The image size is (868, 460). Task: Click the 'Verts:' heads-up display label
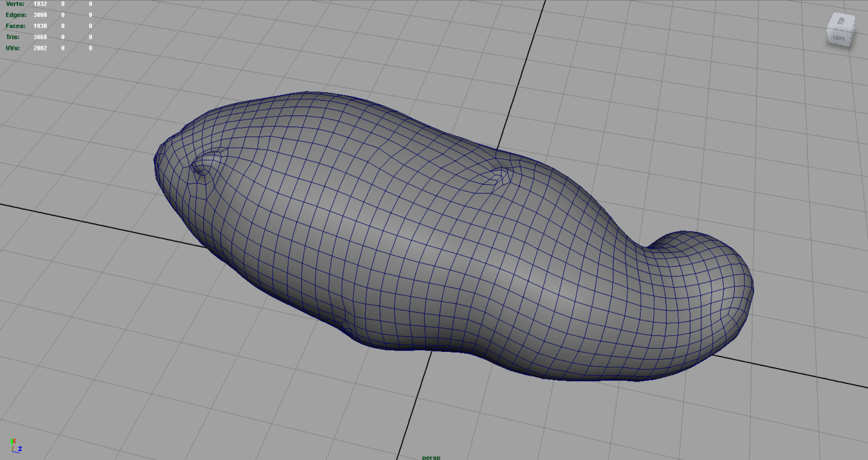[x=15, y=4]
